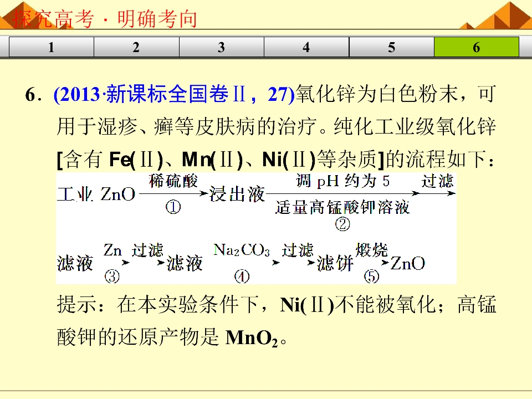Click circled step ③ under Zn
This screenshot has height=399, width=532.
[112, 277]
